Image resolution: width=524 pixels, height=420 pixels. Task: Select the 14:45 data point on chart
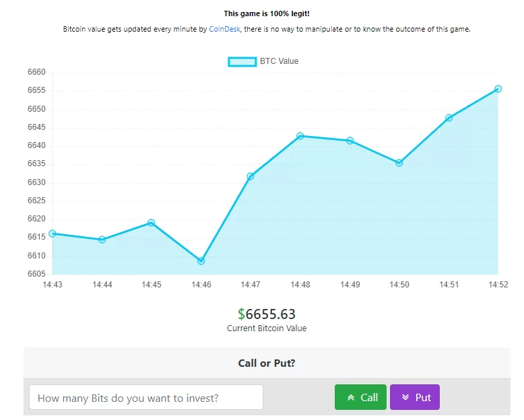point(151,223)
